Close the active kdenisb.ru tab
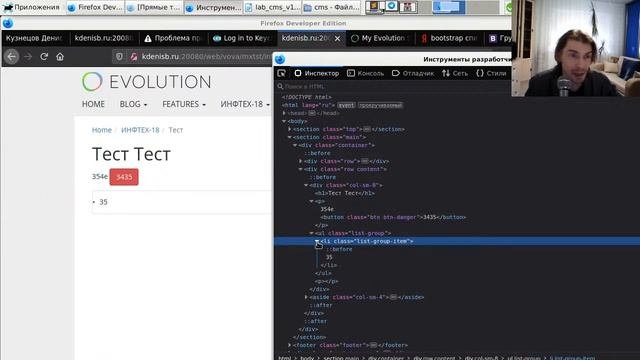Image resolution: width=640 pixels, height=360 pixels. tap(337, 38)
